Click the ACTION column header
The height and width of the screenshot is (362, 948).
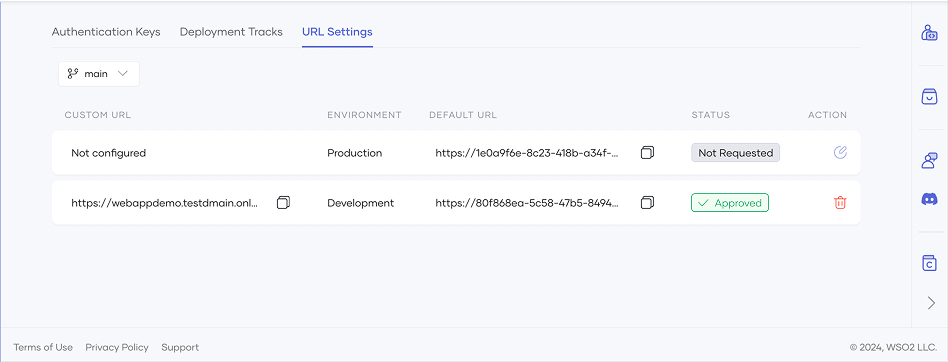tap(828, 115)
